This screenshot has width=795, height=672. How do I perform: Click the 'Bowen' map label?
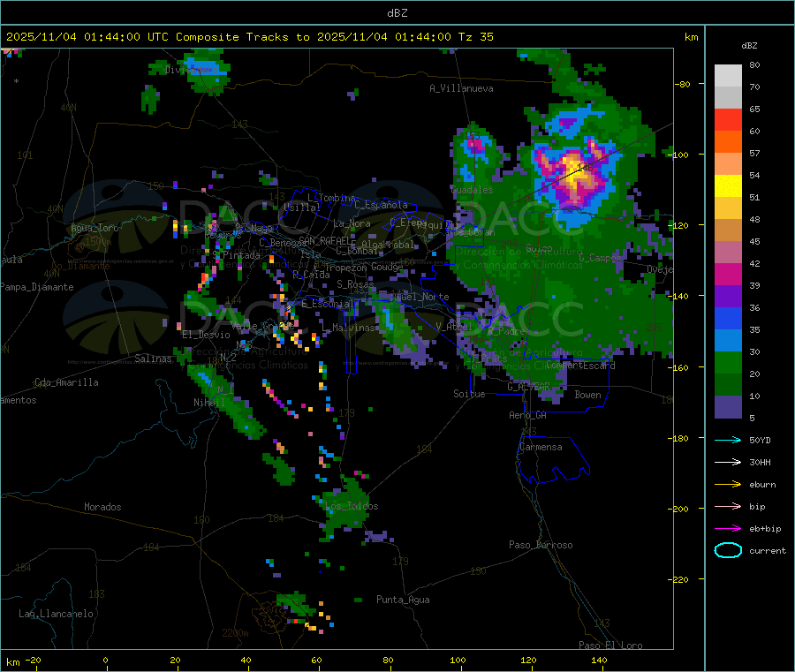pos(587,395)
